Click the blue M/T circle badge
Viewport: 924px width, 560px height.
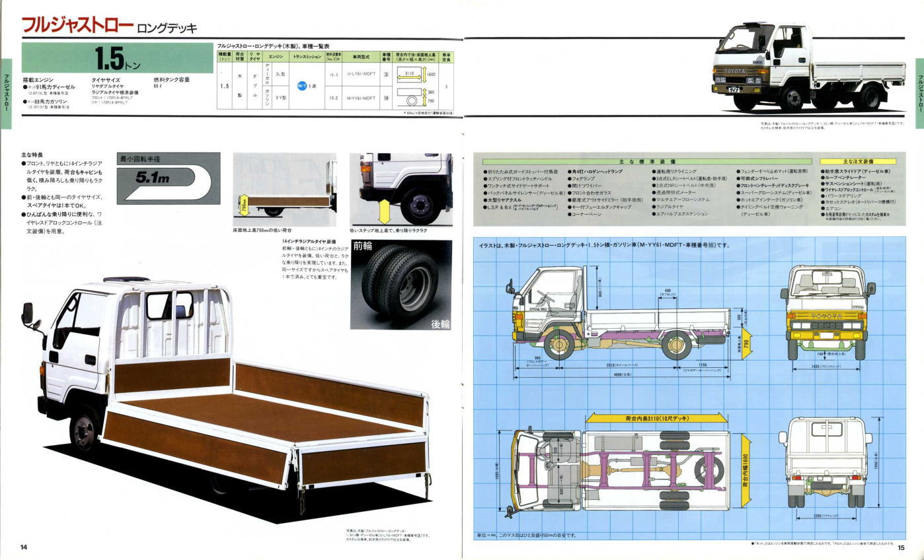coord(302,86)
